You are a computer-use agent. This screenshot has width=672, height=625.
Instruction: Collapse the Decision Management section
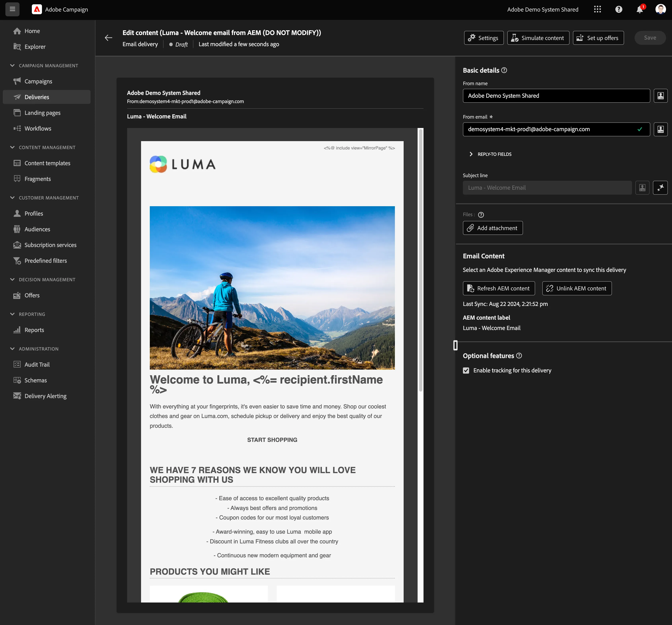pos(13,280)
